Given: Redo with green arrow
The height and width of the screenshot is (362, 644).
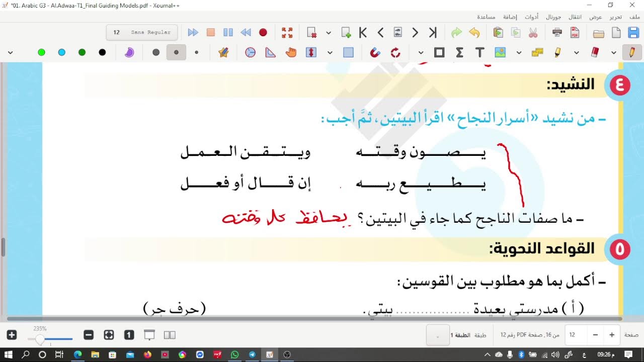Looking at the screenshot, I should [456, 33].
